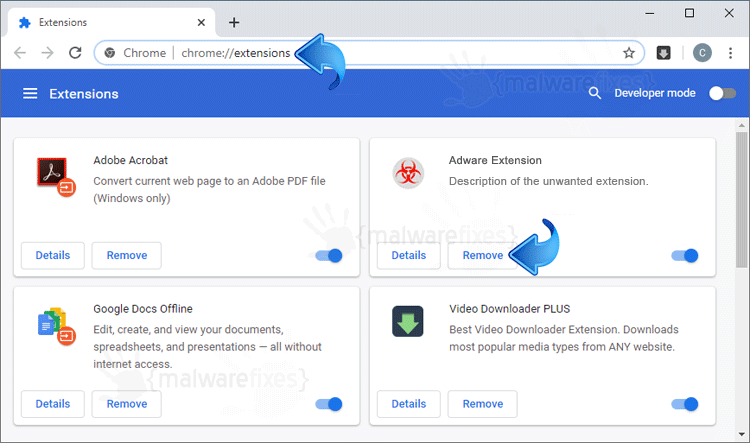
Task: Click the "Developer mode" label
Action: pos(655,93)
